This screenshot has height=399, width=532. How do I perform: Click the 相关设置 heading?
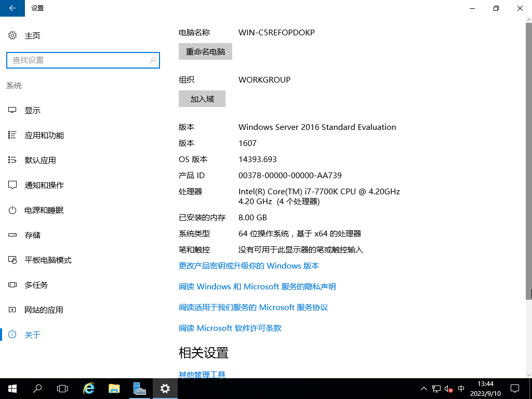(204, 353)
